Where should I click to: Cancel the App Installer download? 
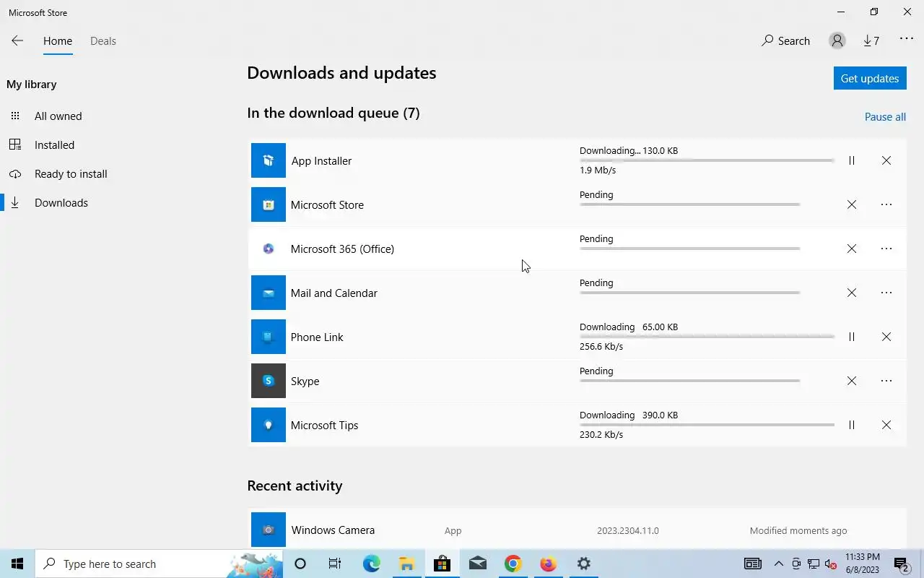(886, 160)
